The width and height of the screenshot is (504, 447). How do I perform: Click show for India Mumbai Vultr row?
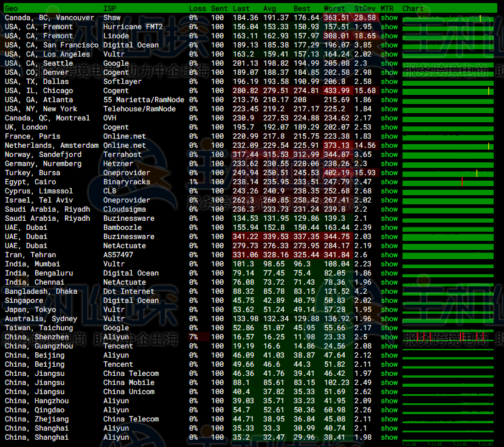click(x=389, y=264)
